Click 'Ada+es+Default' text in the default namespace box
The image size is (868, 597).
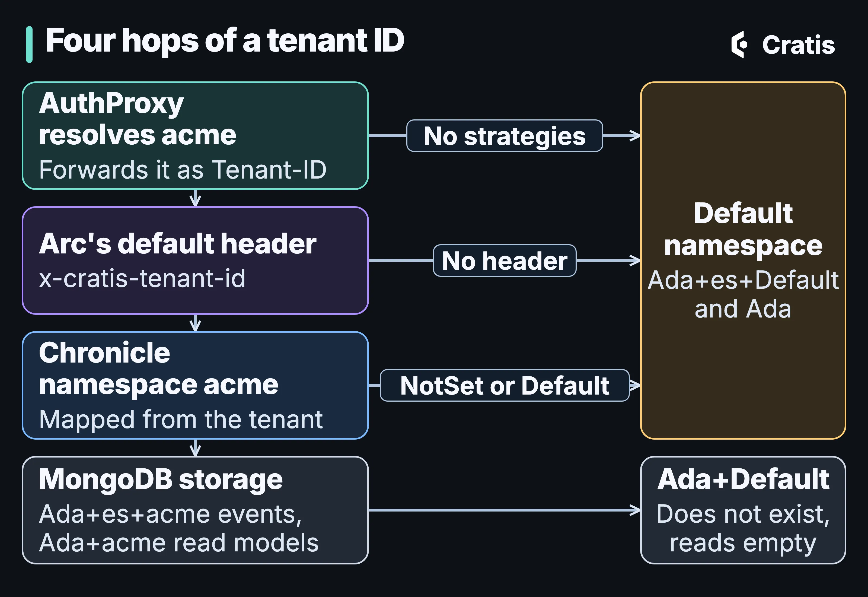[x=743, y=280]
